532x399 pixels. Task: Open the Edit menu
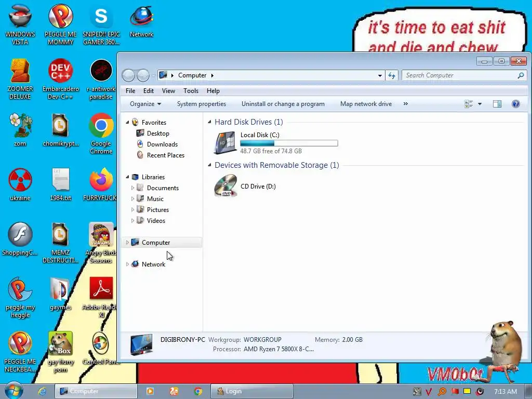(148, 91)
